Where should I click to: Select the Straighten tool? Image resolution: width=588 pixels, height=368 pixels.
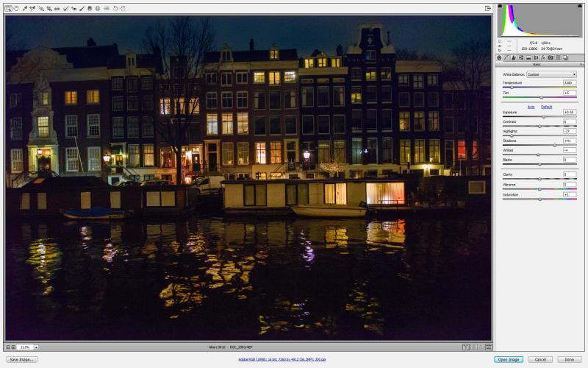(x=57, y=8)
